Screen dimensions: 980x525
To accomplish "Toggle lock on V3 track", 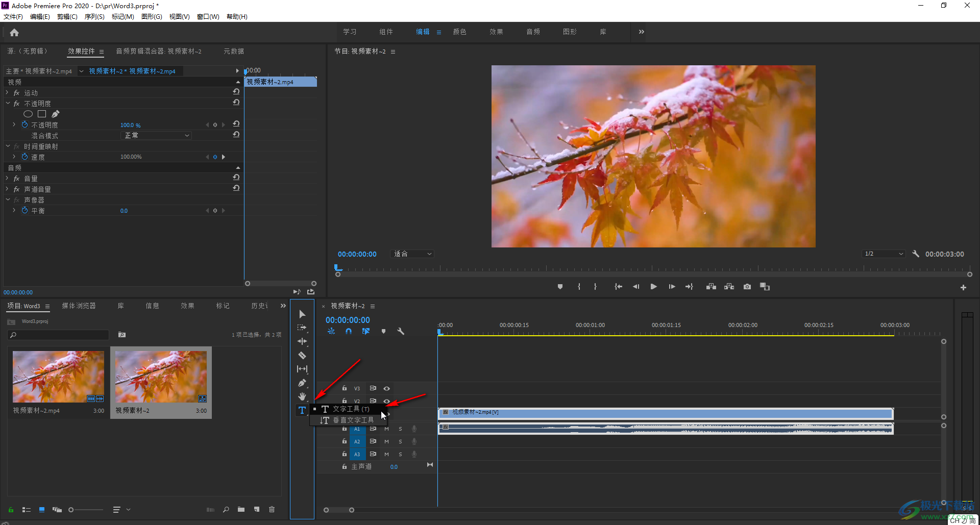I will pyautogui.click(x=345, y=388).
